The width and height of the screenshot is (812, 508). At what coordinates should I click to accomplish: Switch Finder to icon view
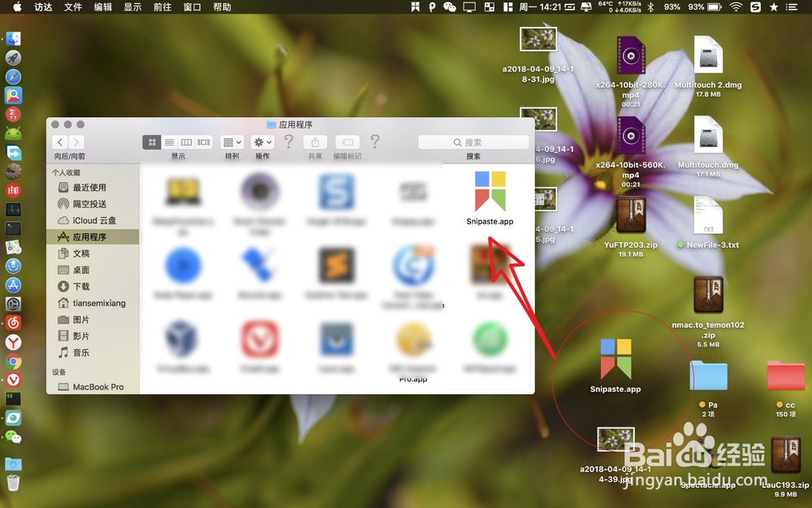click(x=152, y=142)
